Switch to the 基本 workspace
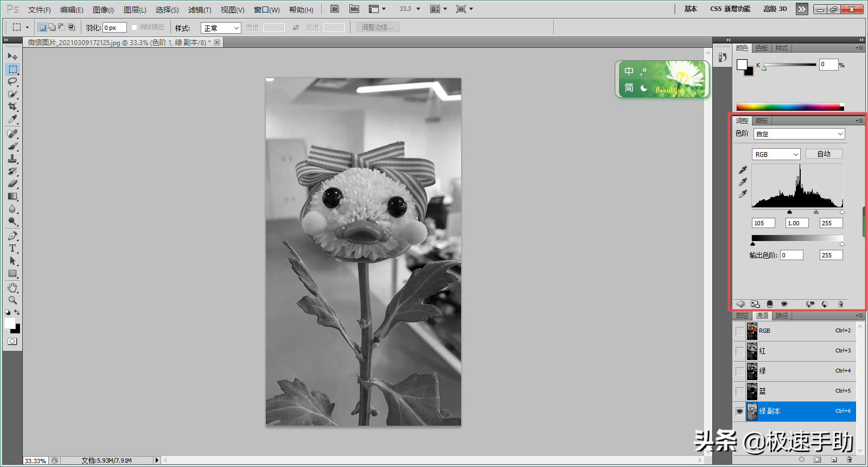 point(691,9)
